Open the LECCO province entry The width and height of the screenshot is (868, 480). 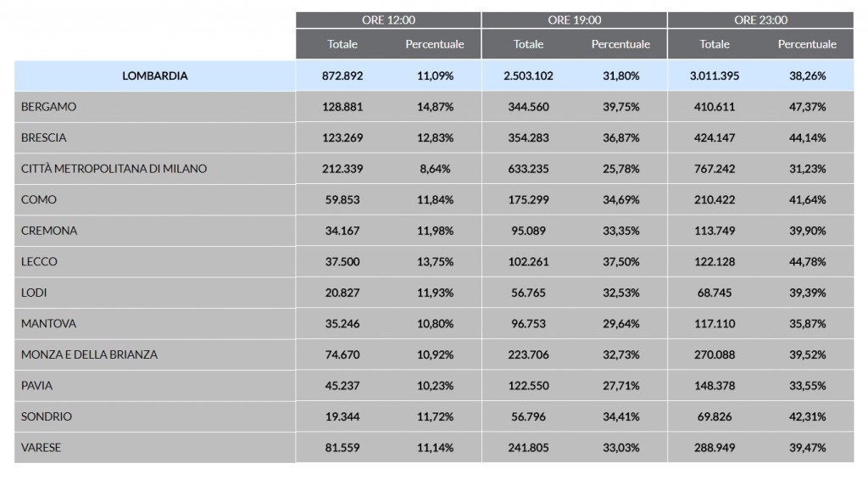pyautogui.click(x=39, y=261)
